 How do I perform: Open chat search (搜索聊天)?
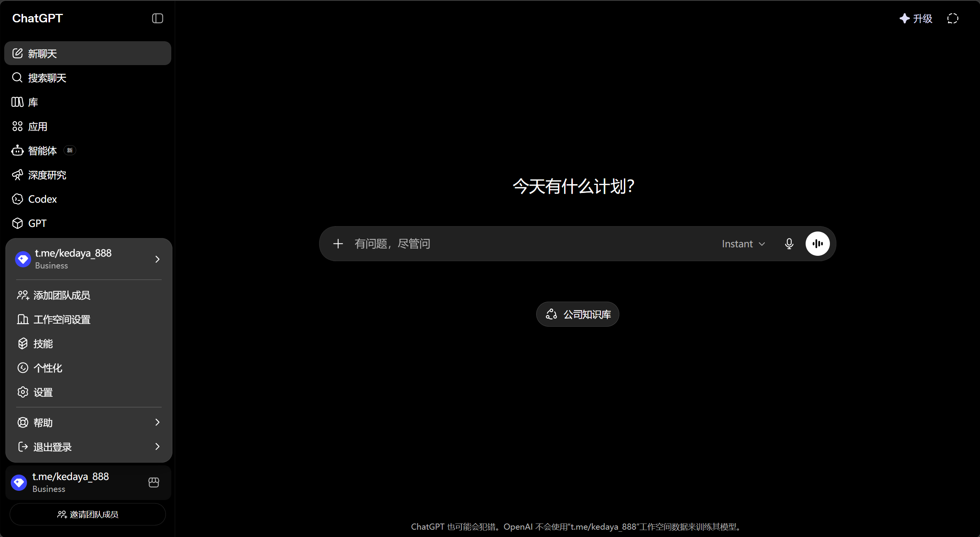click(88, 78)
